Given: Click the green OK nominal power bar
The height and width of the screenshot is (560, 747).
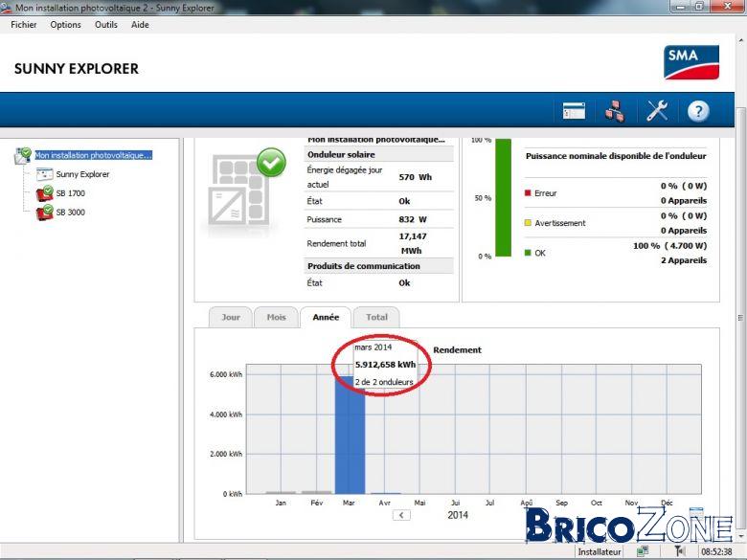Looking at the screenshot, I should 503,197.
